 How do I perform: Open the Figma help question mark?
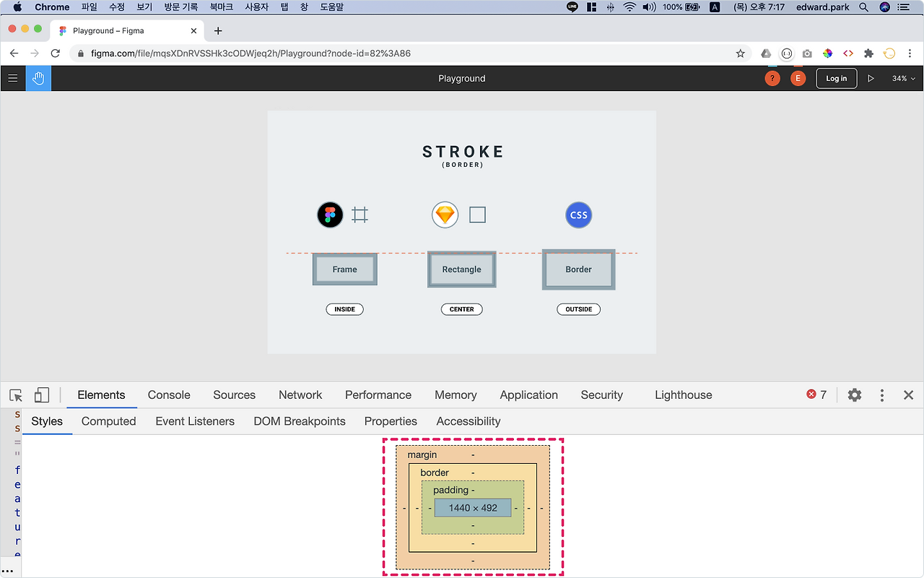tap(772, 78)
